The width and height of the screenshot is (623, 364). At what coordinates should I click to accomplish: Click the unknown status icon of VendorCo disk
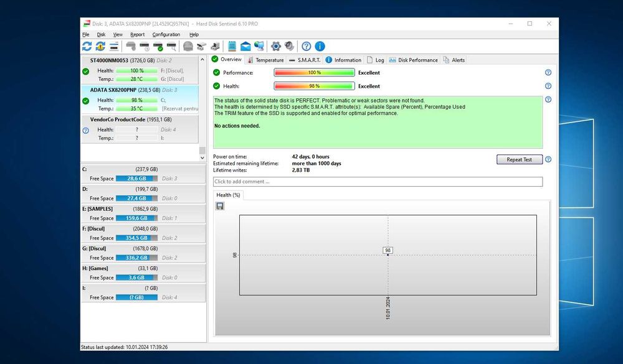[x=85, y=130]
